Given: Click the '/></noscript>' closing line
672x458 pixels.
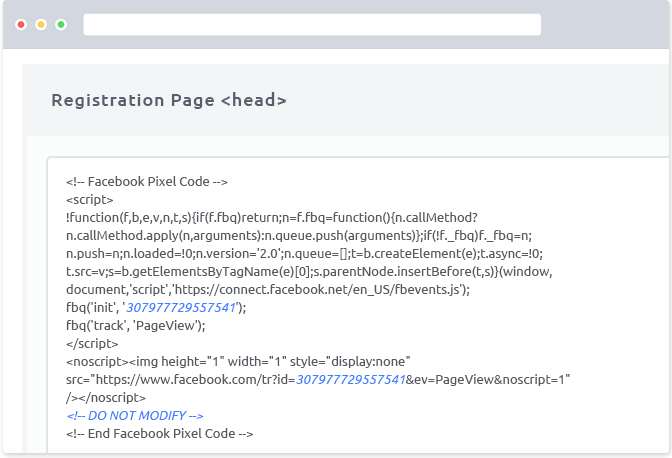Looking at the screenshot, I should (106, 398).
